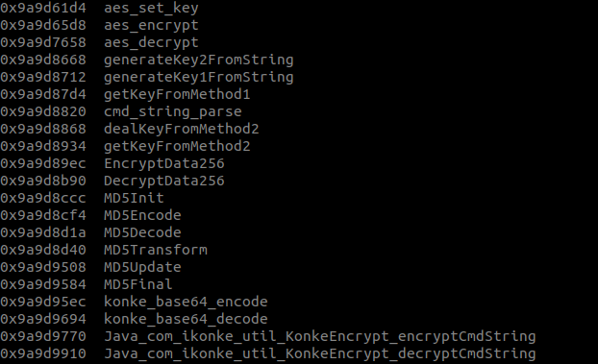598x364 pixels.
Task: Select the EncryptData256 function name
Action: point(164,163)
